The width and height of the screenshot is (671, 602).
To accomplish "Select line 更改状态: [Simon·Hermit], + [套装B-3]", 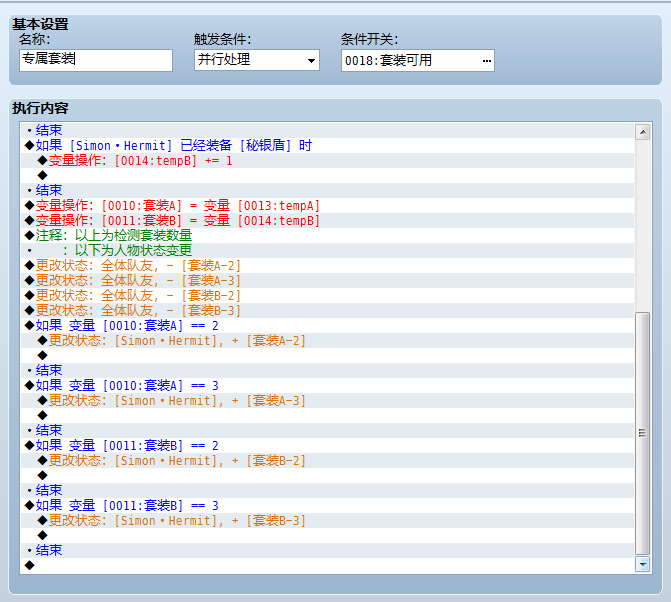I will click(327, 520).
